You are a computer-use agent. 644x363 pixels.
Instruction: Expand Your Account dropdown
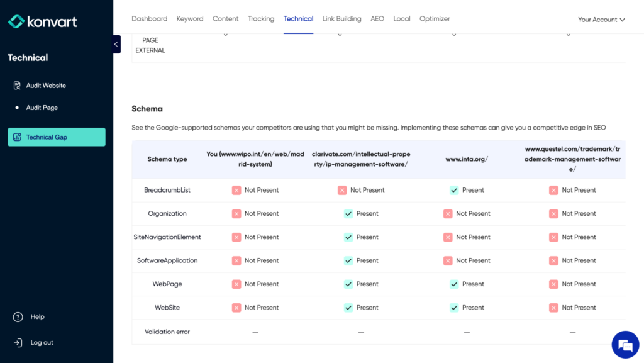pyautogui.click(x=601, y=20)
